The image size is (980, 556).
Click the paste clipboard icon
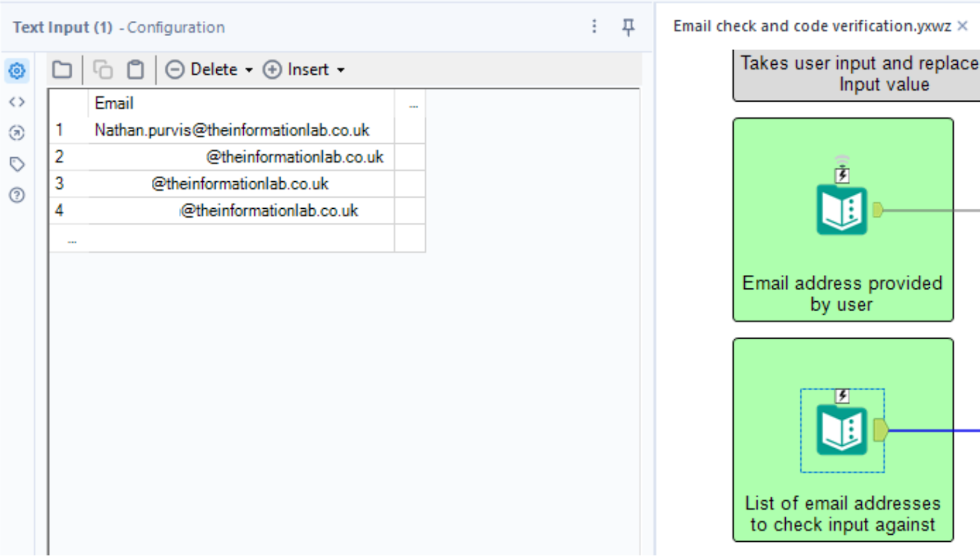pos(135,69)
